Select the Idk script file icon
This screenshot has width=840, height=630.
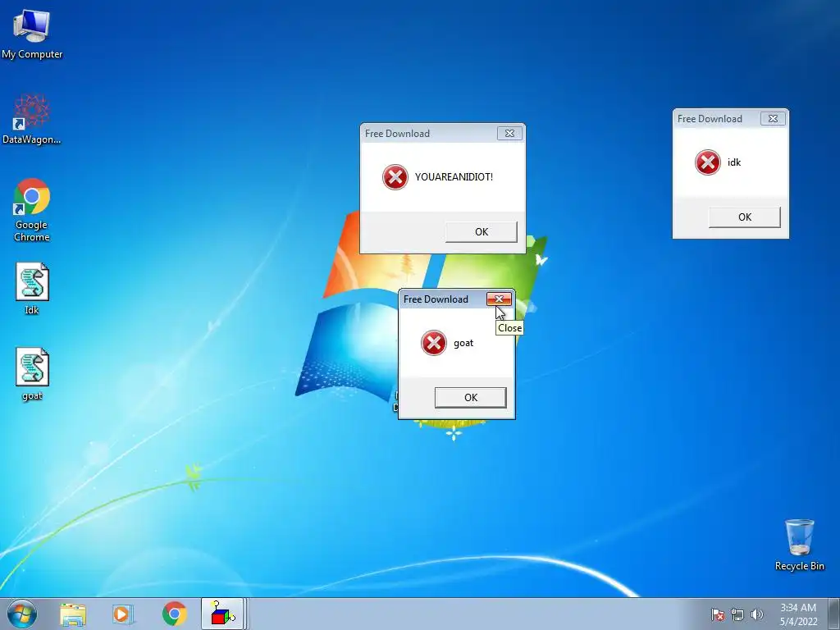(x=32, y=288)
